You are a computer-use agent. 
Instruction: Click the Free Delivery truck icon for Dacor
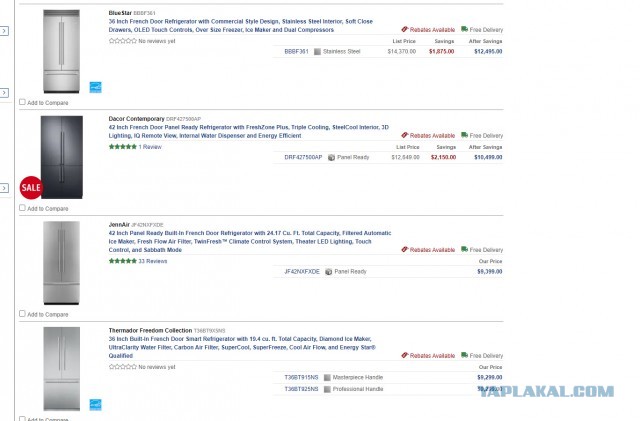pyautogui.click(x=464, y=135)
